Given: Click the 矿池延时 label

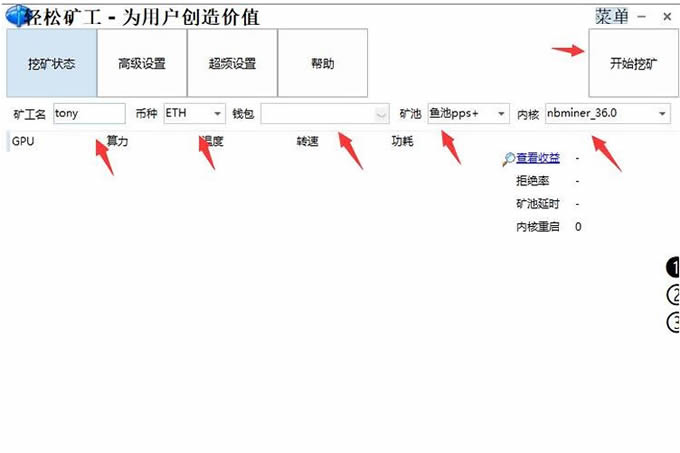Looking at the screenshot, I should coord(538,204).
